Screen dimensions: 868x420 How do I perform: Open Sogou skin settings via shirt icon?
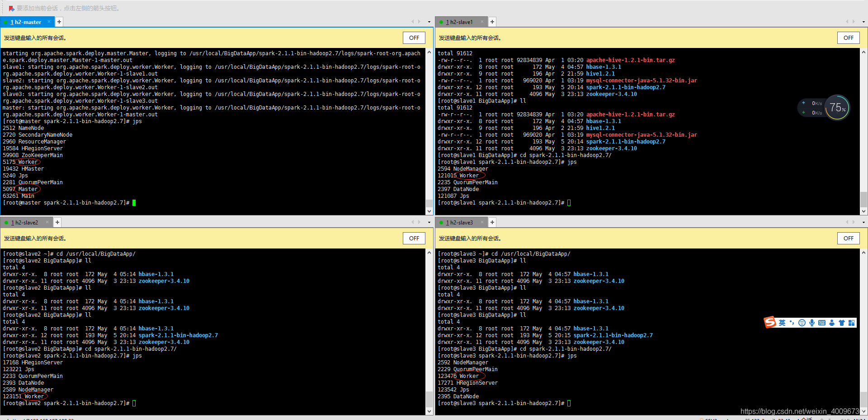[842, 323]
